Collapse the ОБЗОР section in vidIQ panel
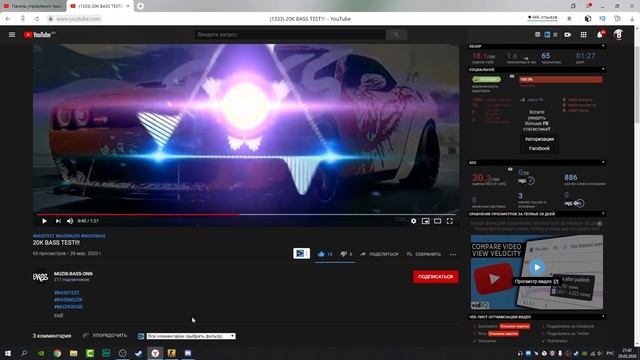The height and width of the screenshot is (360, 640). pos(603,47)
